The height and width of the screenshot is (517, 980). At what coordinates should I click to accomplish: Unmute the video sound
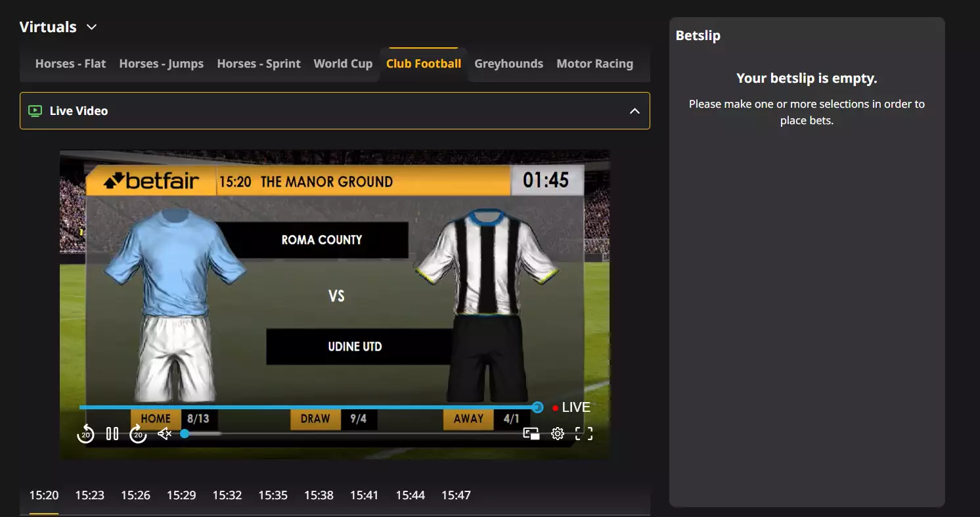[164, 434]
